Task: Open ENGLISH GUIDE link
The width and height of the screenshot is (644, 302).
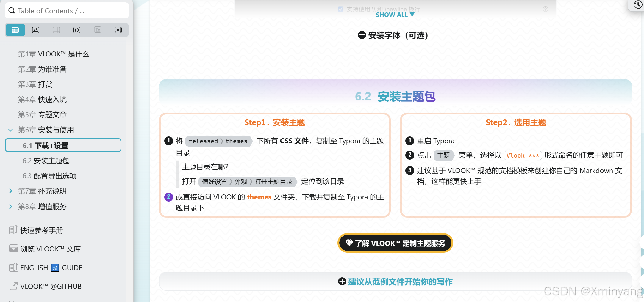Action: (51, 268)
